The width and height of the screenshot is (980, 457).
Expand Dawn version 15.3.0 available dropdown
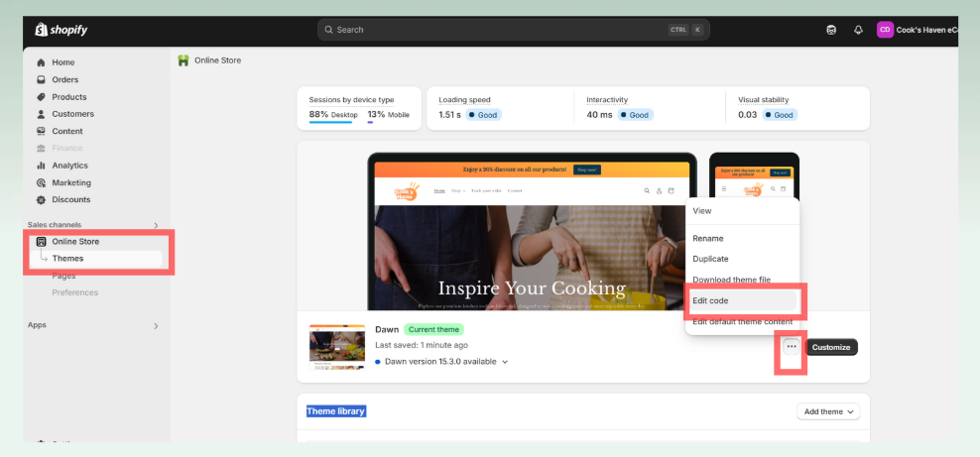505,362
